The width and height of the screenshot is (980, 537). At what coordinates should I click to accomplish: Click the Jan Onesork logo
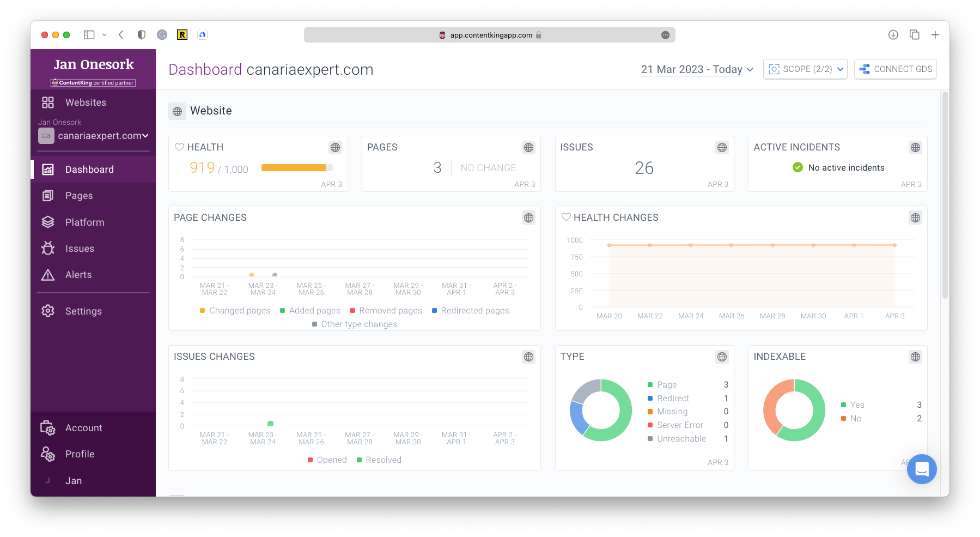[x=94, y=64]
